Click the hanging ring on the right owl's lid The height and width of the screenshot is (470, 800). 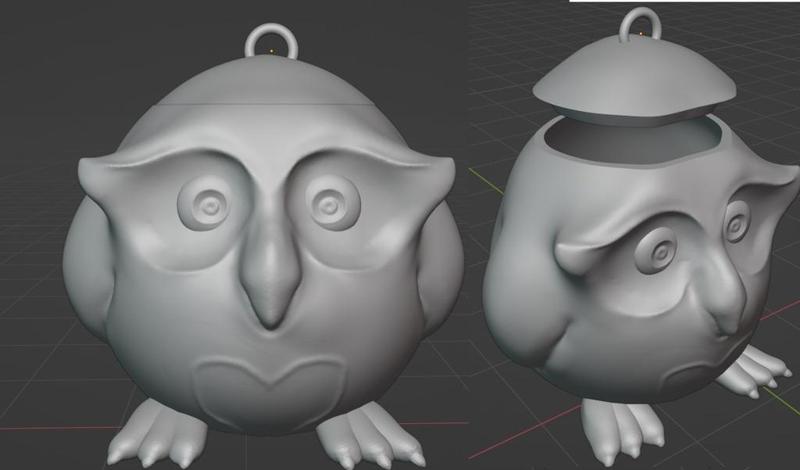click(x=640, y=24)
